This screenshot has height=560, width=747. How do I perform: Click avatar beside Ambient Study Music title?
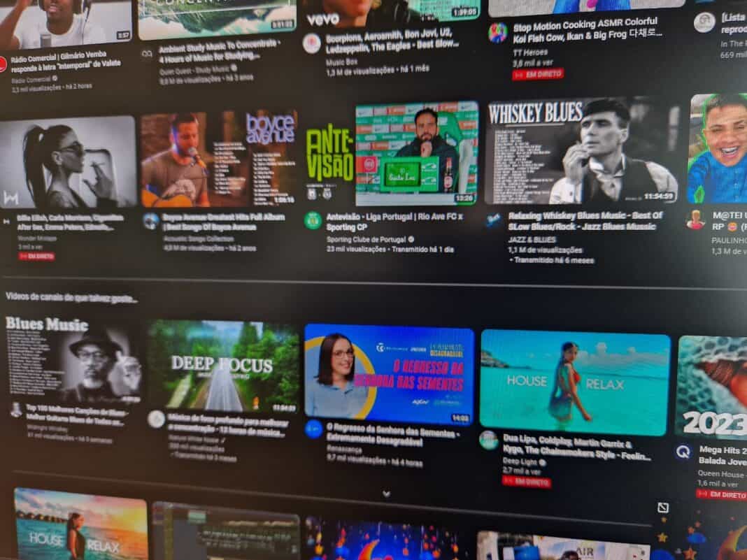click(147, 55)
